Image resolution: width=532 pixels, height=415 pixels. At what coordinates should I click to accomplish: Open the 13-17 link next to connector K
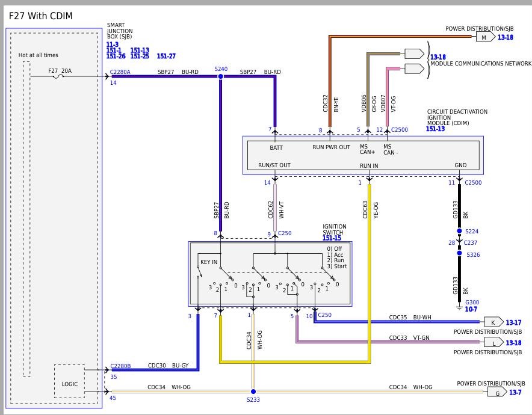(513, 322)
